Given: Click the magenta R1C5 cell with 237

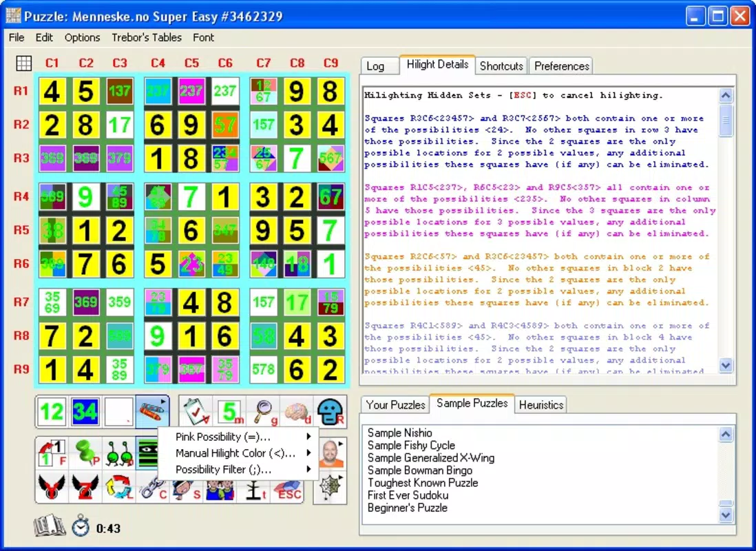Looking at the screenshot, I should tap(191, 91).
